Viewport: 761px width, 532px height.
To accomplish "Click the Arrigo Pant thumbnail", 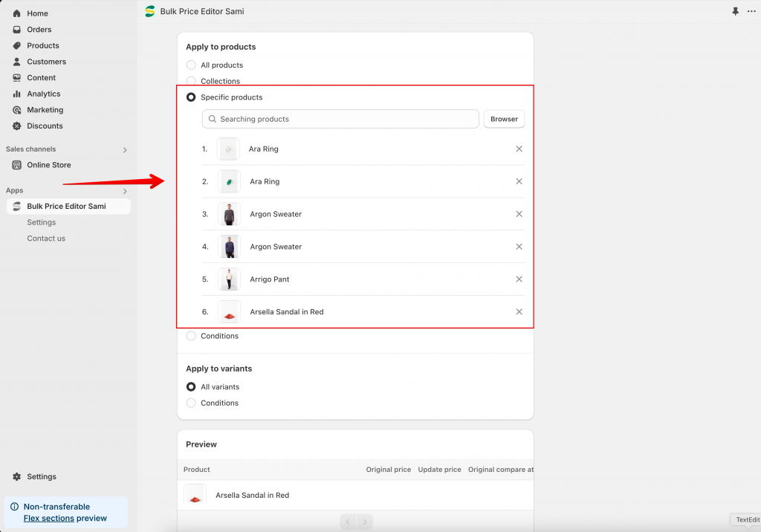I will [229, 279].
